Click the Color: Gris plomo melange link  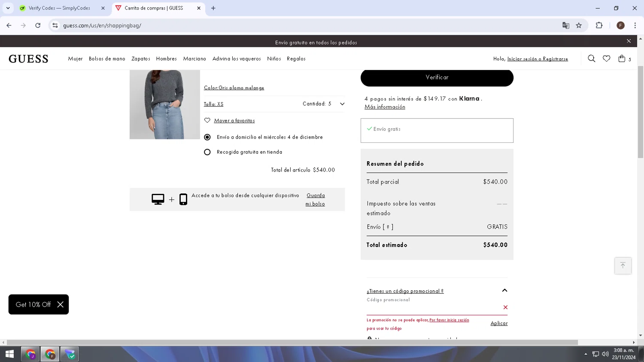tap(234, 87)
